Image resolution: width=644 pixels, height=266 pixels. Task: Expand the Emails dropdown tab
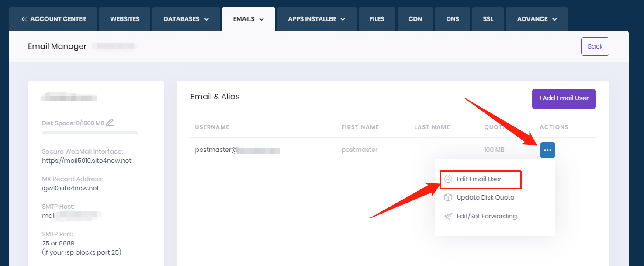point(249,19)
